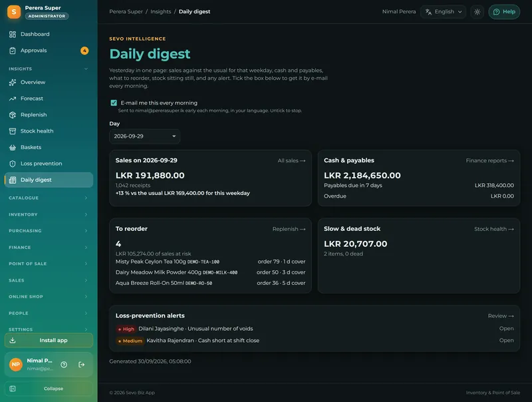Click the Forecast trend-line icon

click(13, 99)
